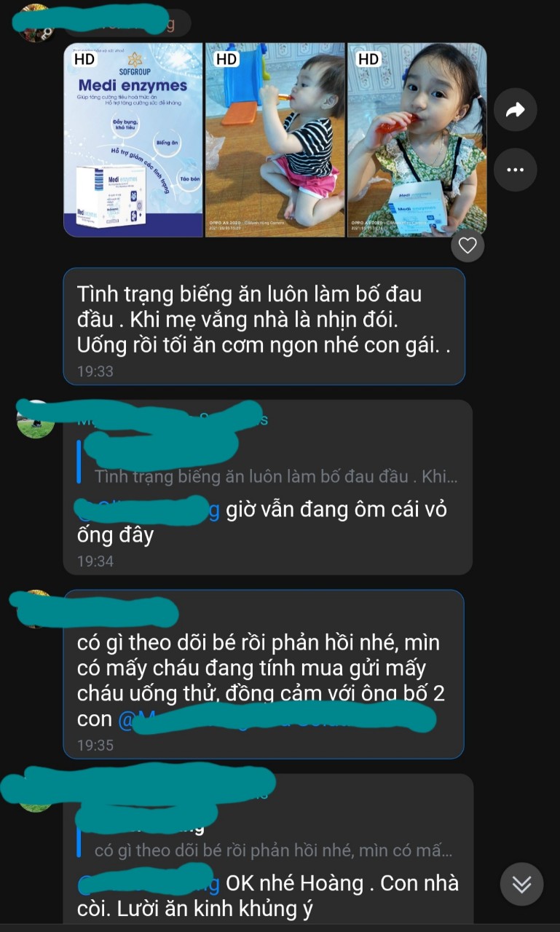Open the photo of girl with pigtails
The image size is (560, 932).
point(417,140)
